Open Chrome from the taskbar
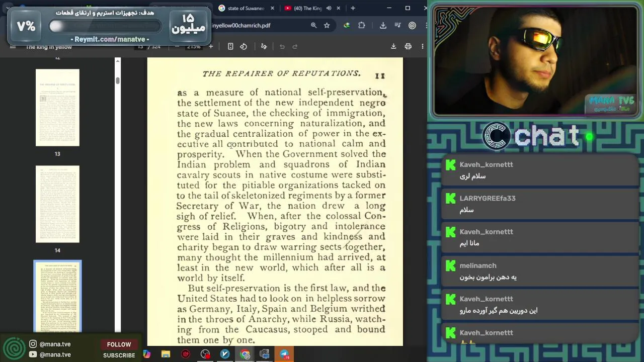The image size is (644, 362). pos(245,354)
